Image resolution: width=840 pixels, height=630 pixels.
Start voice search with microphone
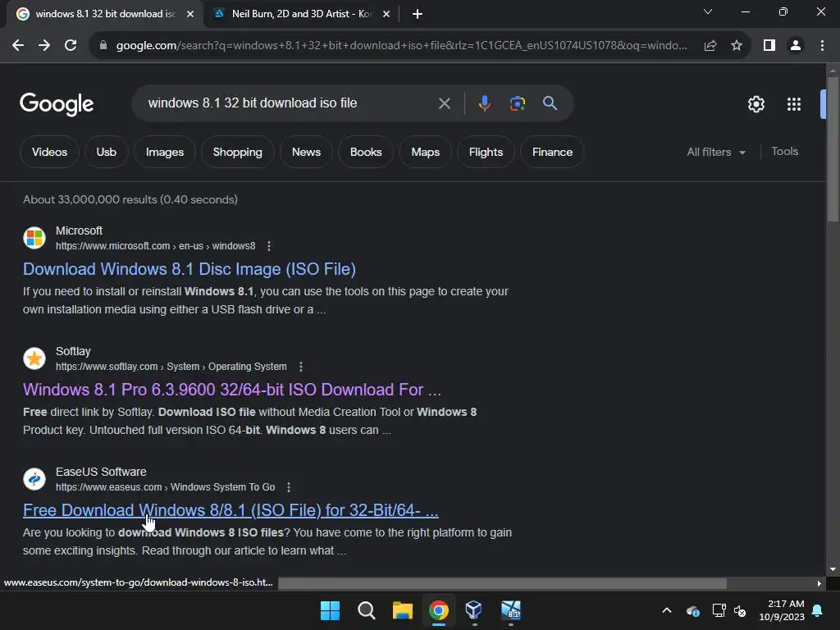[x=484, y=103]
